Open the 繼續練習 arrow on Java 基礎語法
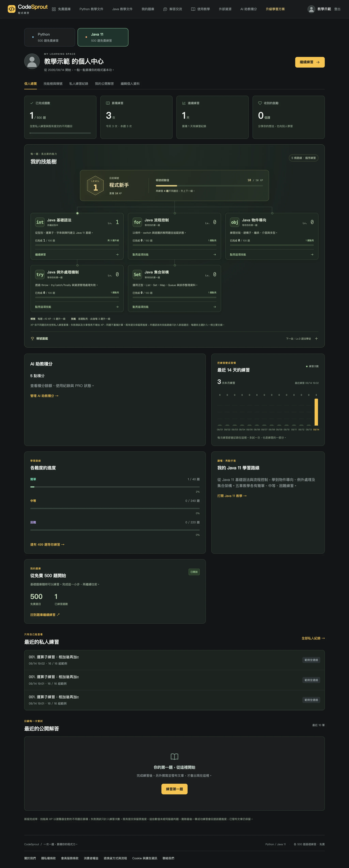Screen dimensions: 349x868 coord(117,254)
